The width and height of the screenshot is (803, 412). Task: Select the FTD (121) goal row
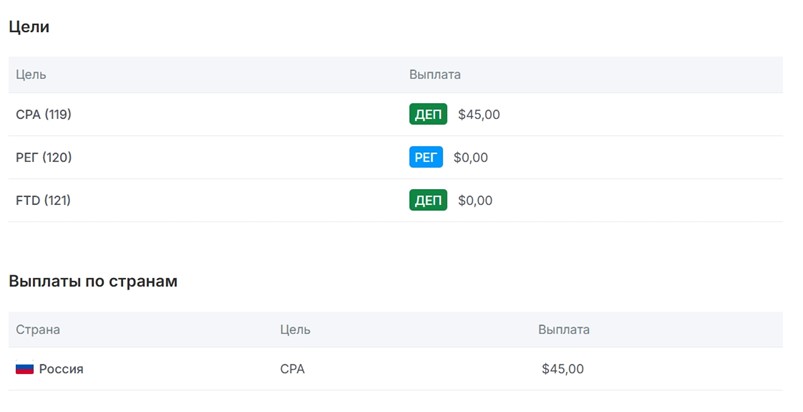pos(43,200)
